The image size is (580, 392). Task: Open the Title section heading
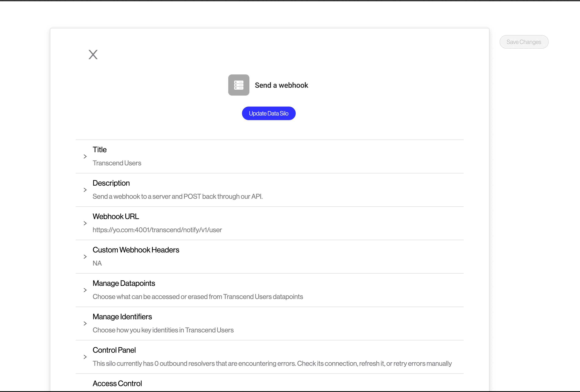click(100, 150)
